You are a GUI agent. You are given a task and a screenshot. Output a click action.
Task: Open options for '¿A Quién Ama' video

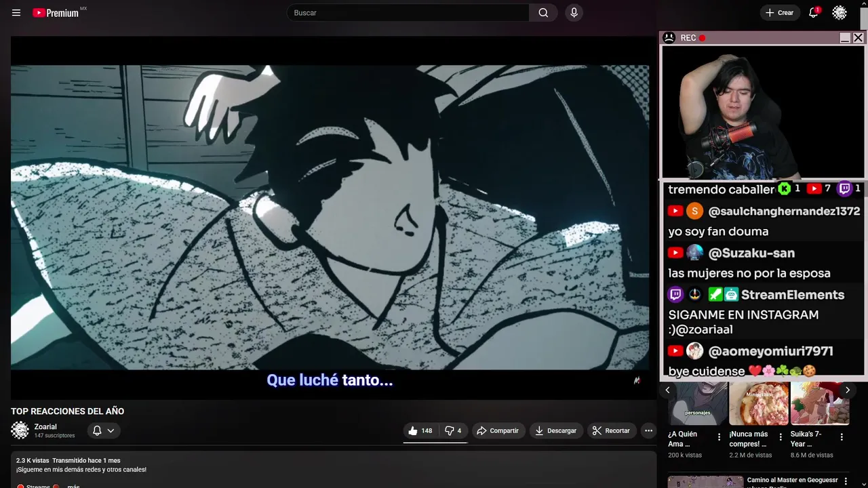[719, 437]
